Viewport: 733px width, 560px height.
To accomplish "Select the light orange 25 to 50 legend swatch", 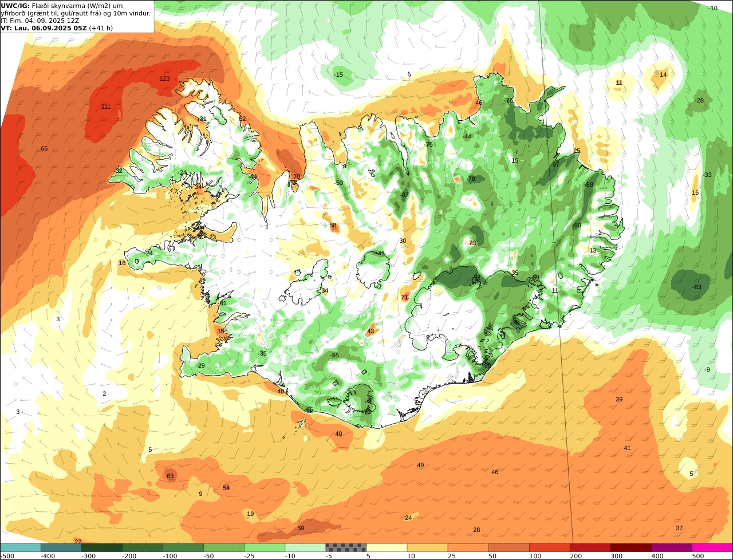I will click(468, 547).
